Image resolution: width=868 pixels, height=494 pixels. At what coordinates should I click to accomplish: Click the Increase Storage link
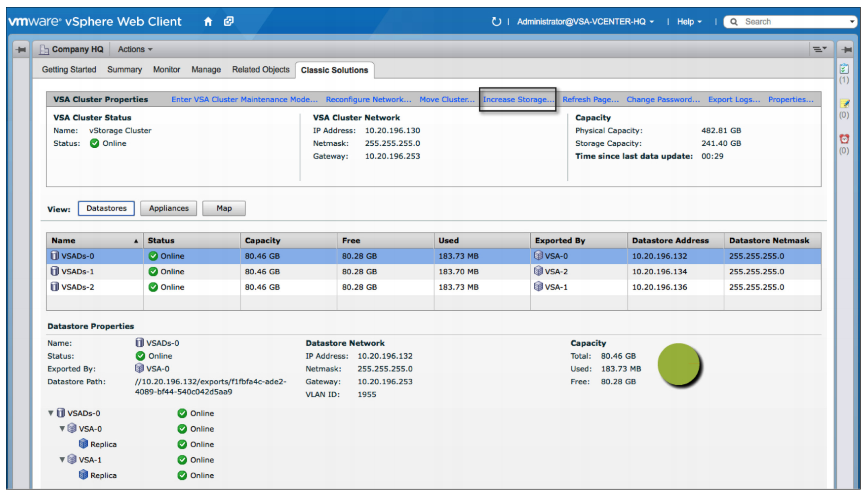tap(518, 99)
